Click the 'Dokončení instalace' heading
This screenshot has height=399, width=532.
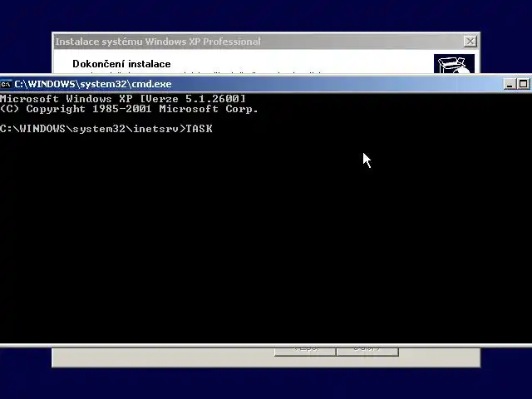(x=121, y=64)
